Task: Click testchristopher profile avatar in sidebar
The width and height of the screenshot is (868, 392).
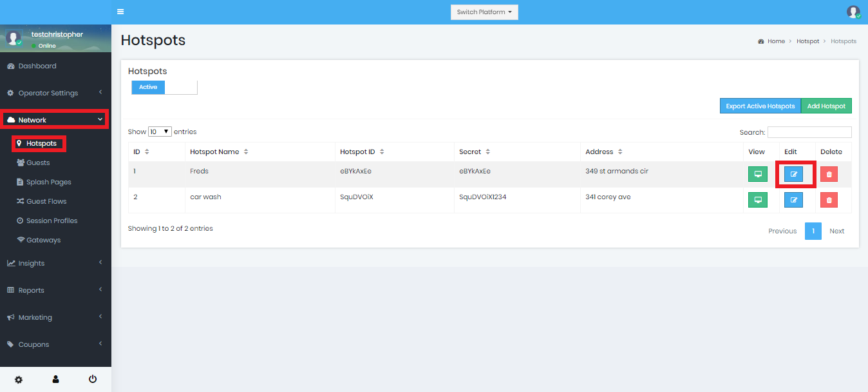Action: coord(14,38)
